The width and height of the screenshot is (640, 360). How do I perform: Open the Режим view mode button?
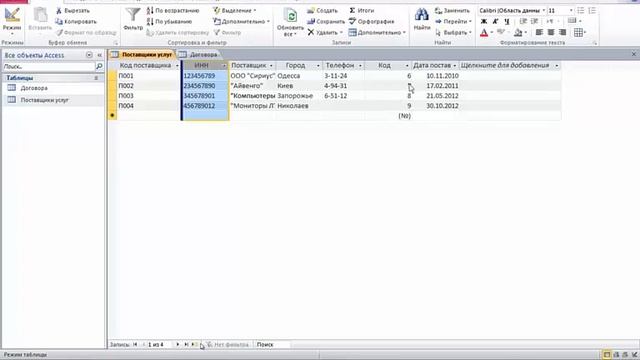click(x=12, y=22)
